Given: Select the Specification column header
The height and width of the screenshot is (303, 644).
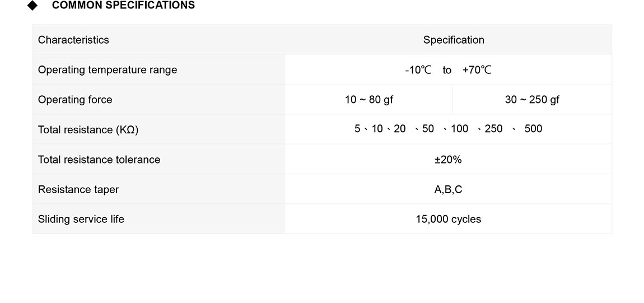Looking at the screenshot, I should (454, 40).
